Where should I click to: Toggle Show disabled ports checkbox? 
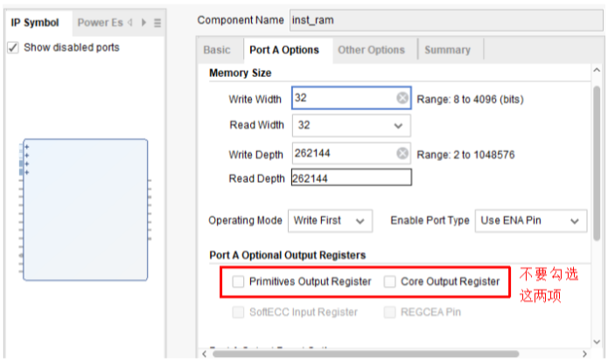[13, 47]
